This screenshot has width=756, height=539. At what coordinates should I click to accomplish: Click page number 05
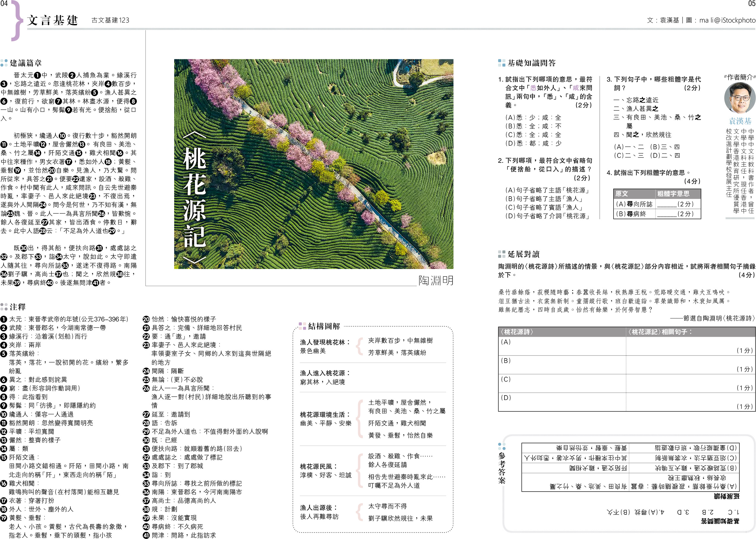[752, 4]
